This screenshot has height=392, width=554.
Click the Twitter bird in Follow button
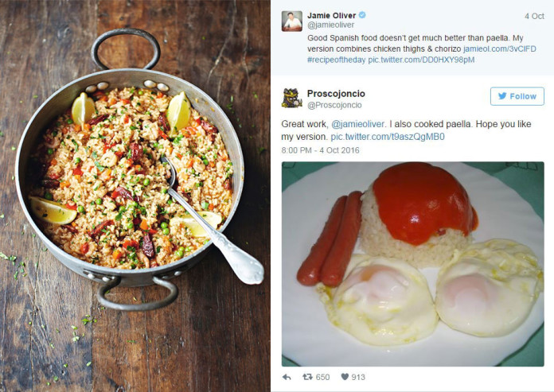point(502,96)
